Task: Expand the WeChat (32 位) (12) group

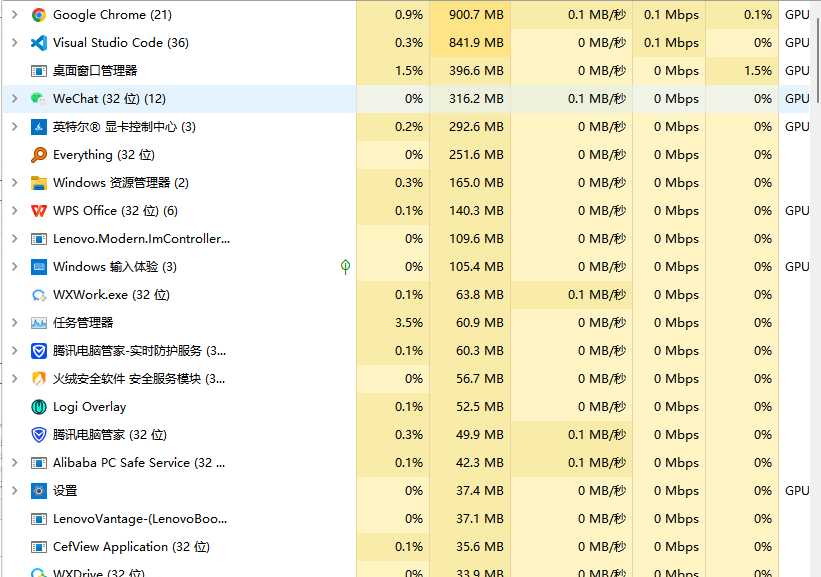Action: pyautogui.click(x=15, y=98)
